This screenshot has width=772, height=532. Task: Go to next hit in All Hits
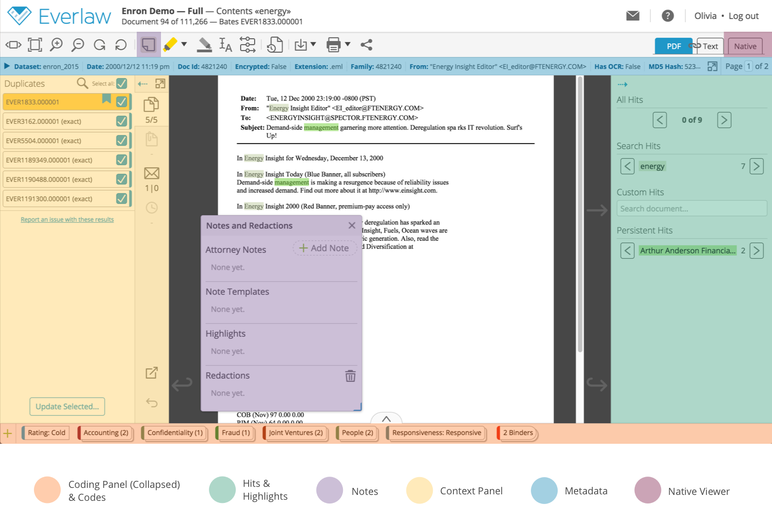pos(724,120)
